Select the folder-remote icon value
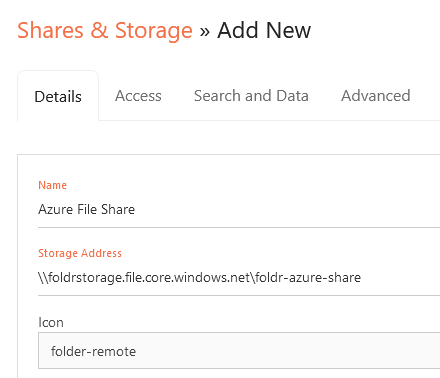Screen dimensions: 440x378 (x=93, y=351)
